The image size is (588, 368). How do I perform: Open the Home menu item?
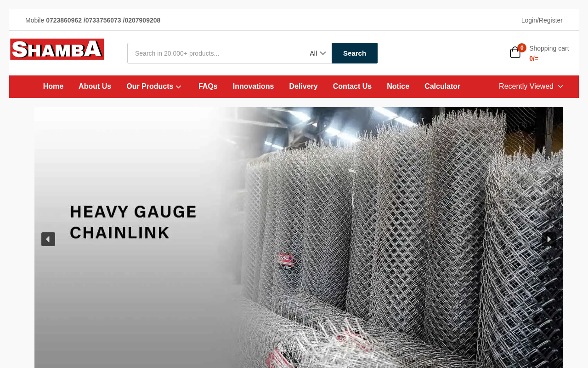(53, 86)
